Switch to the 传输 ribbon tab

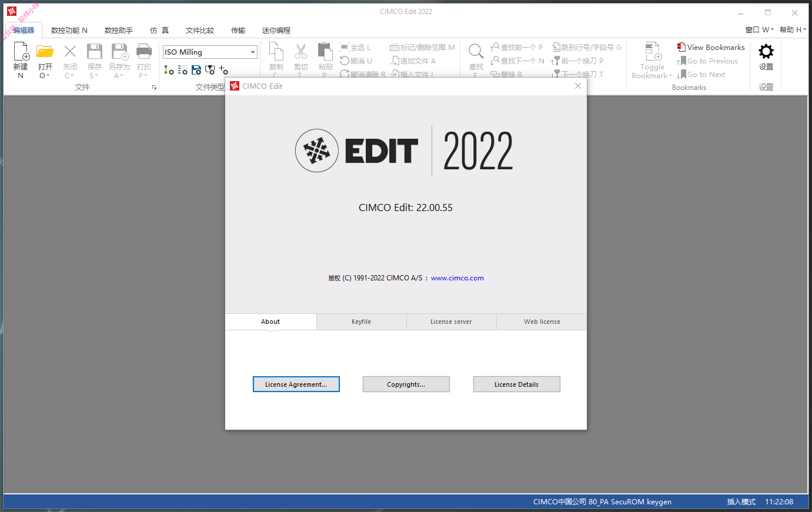(238, 30)
